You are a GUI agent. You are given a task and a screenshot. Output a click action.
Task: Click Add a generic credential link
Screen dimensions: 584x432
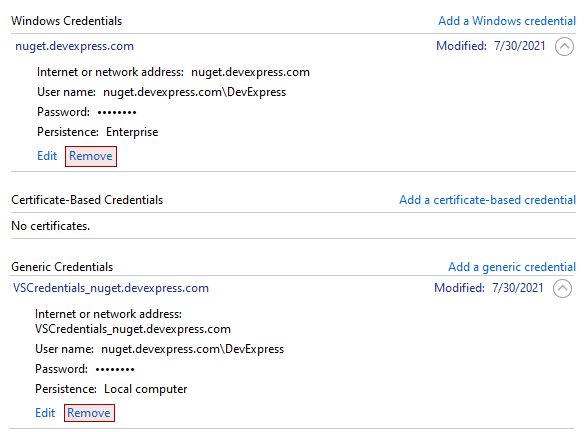click(x=512, y=267)
